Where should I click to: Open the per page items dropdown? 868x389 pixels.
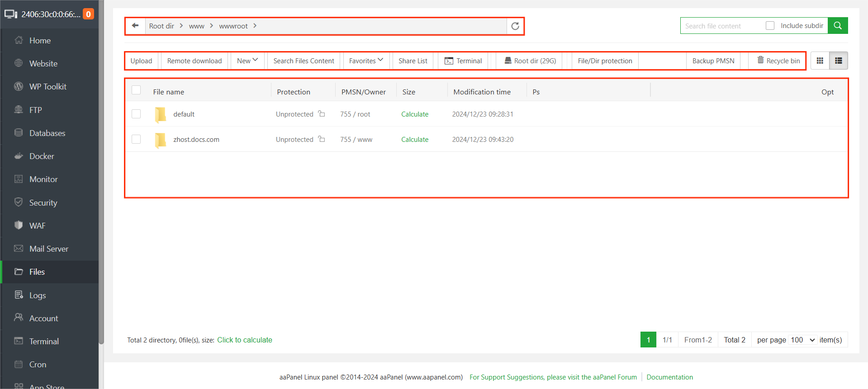(802, 340)
